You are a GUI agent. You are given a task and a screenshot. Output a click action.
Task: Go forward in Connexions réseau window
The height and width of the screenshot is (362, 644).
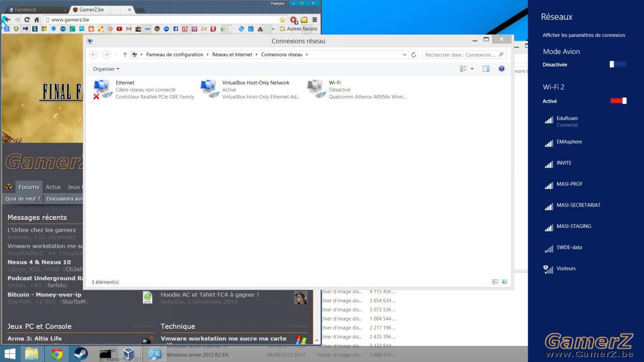coord(106,55)
